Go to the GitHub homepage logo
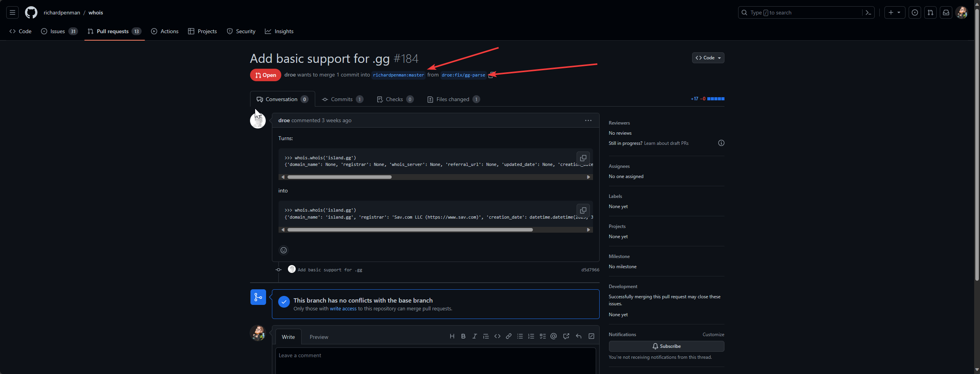The height and width of the screenshot is (374, 980). 31,12
